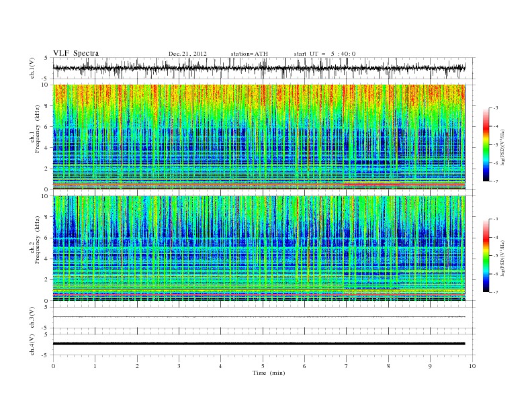
Task: Click inside the ch.1 spectrogram panel
Action: coord(259,137)
